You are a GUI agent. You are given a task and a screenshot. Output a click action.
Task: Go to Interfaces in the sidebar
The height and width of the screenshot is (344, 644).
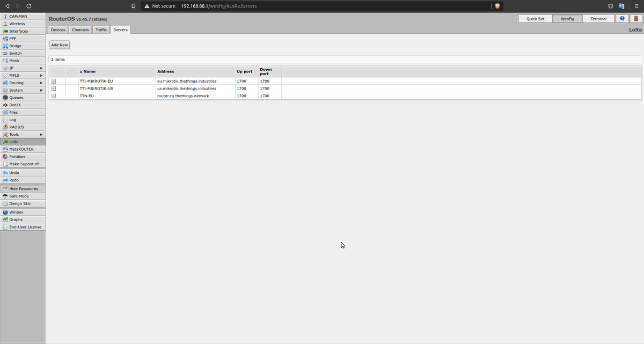click(x=23, y=31)
